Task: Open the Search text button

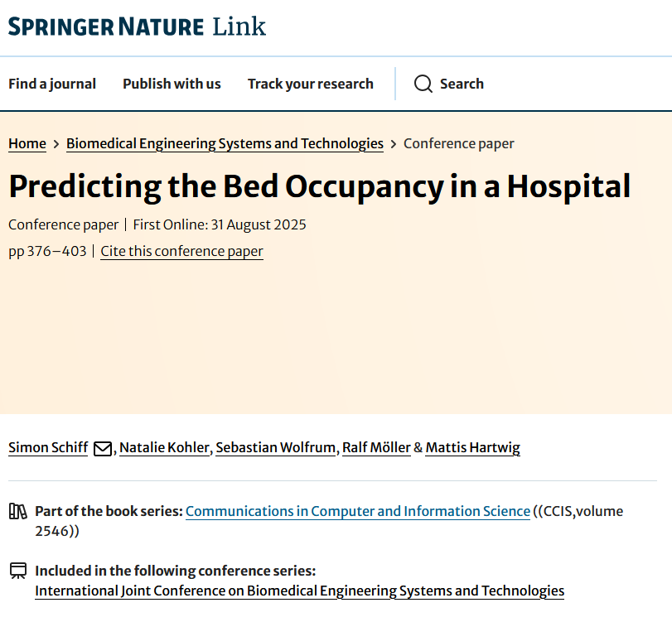Action: coord(462,84)
